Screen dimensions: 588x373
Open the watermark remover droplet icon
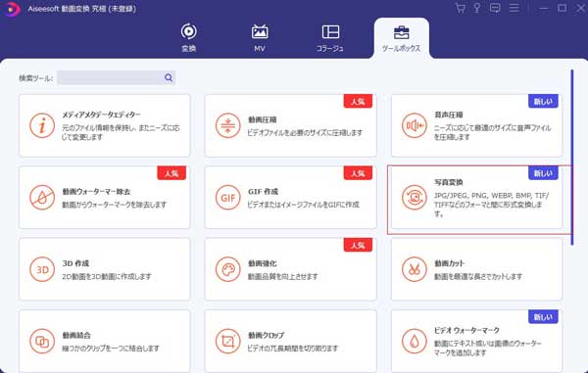pos(42,198)
